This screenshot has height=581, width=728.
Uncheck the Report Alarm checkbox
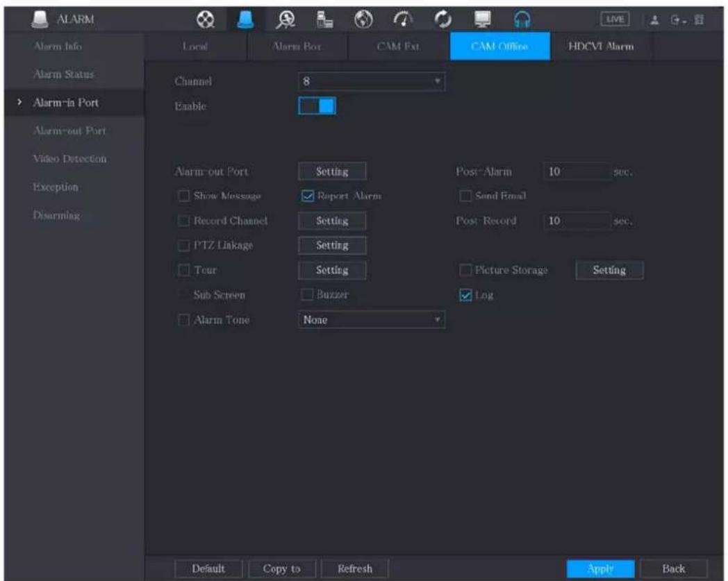click(307, 196)
